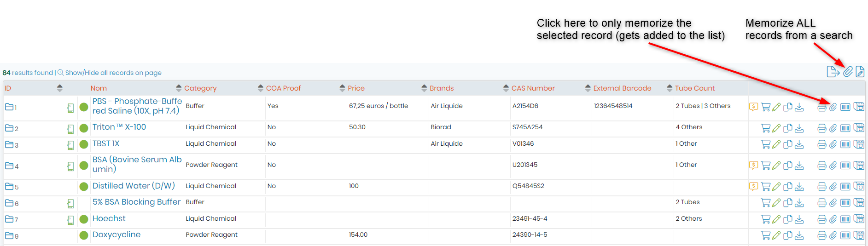868x246 pixels.
Task: Click the green status dot for Doxycycline
Action: pyautogui.click(x=84, y=235)
